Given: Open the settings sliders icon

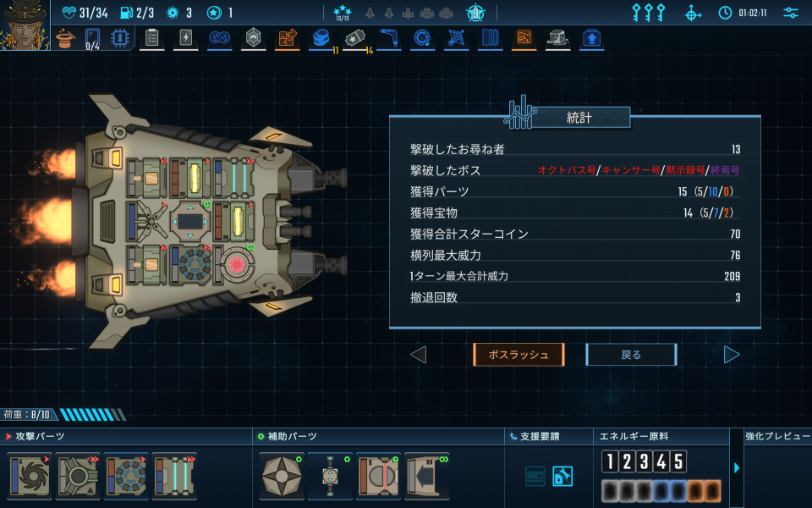Looking at the screenshot, I should click(x=791, y=13).
